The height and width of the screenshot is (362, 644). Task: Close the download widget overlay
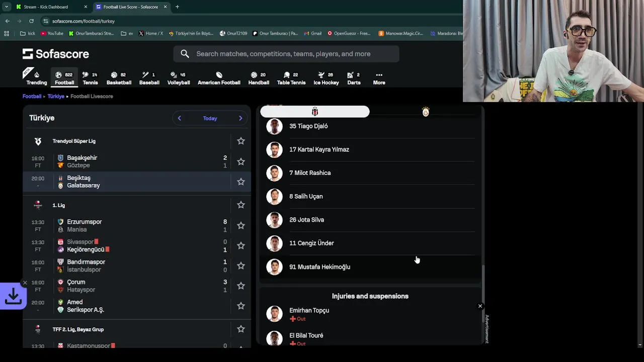[x=25, y=283]
